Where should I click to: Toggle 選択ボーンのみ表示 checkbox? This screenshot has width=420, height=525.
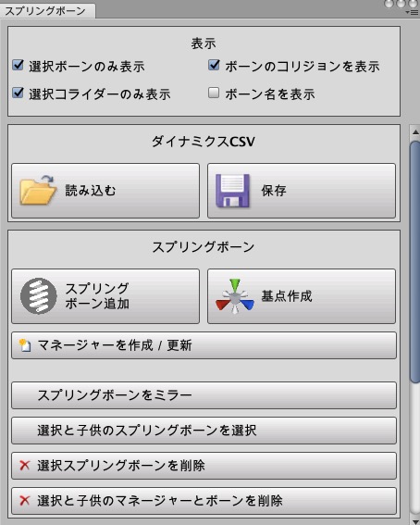[18, 65]
